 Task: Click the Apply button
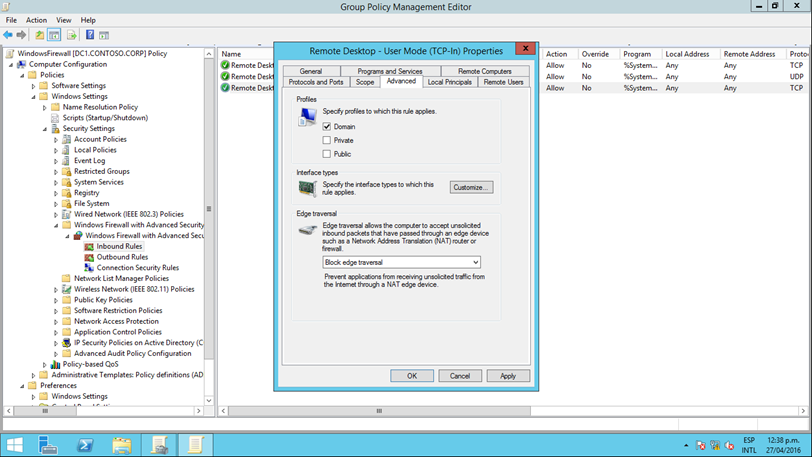point(508,376)
